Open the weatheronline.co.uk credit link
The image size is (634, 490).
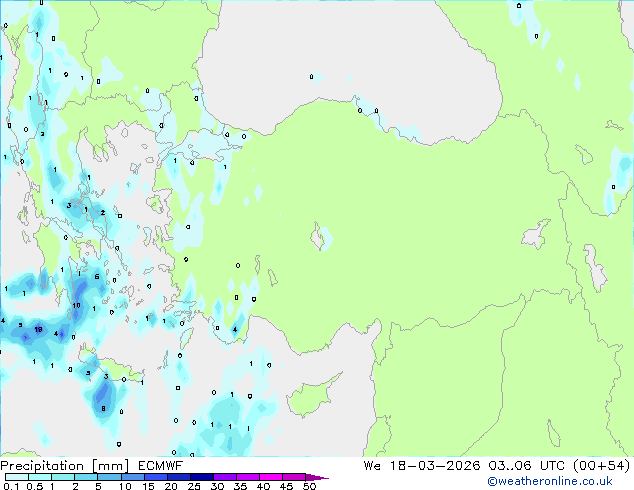550,481
